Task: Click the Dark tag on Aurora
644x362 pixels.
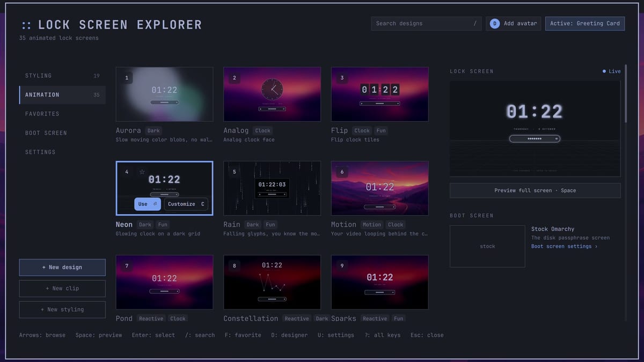Action: [154, 130]
